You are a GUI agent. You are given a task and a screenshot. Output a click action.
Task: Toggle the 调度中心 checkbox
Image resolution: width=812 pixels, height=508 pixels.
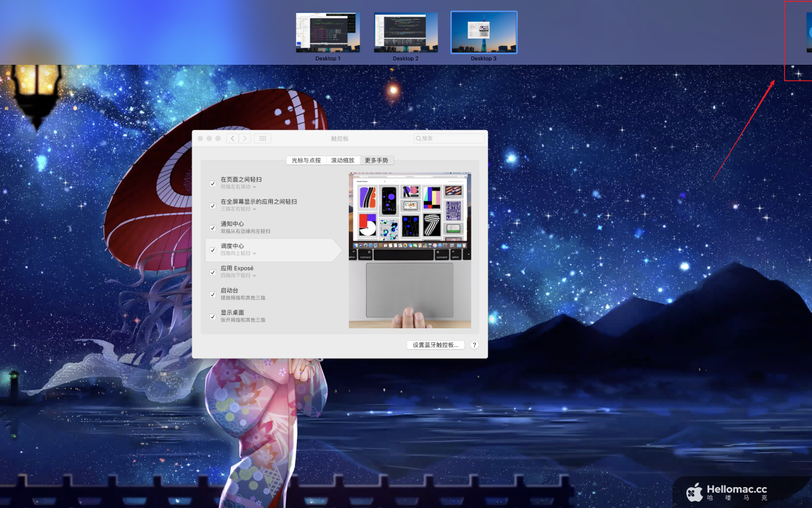pos(213,250)
